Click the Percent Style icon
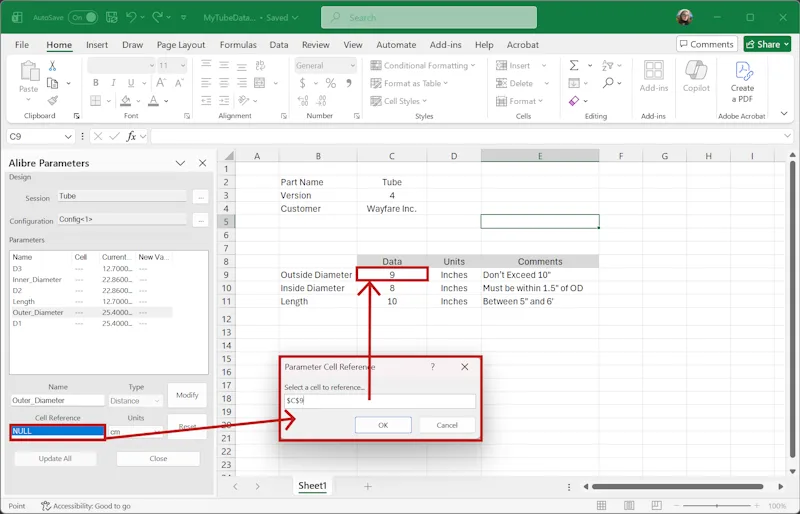800x514 pixels. pos(331,83)
